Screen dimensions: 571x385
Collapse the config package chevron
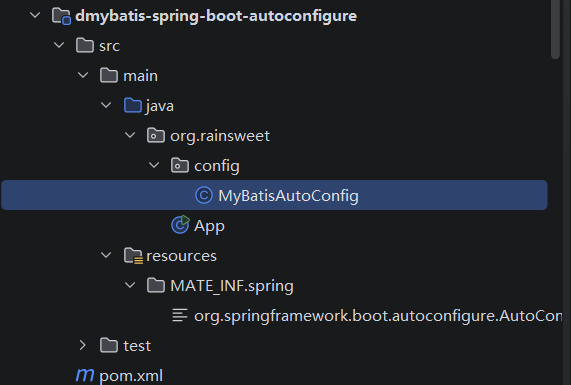click(x=154, y=165)
